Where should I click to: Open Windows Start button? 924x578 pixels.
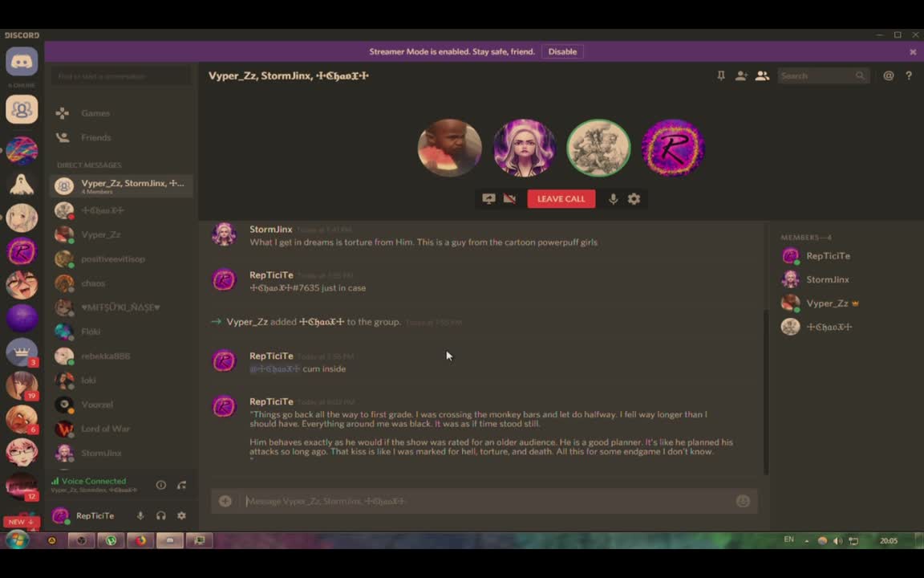[18, 540]
